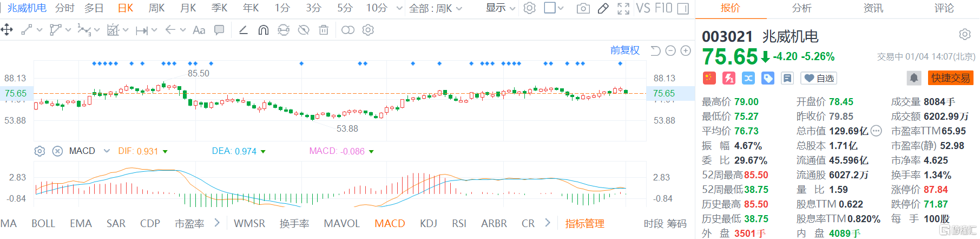
Task: Select the text annotation Aa tool
Action: point(199,30)
